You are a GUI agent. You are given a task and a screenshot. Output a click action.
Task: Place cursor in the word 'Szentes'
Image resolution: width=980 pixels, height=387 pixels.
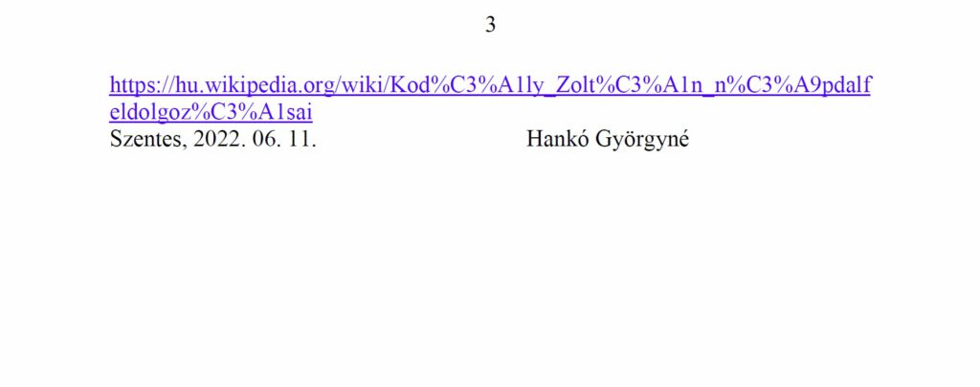[x=146, y=139]
